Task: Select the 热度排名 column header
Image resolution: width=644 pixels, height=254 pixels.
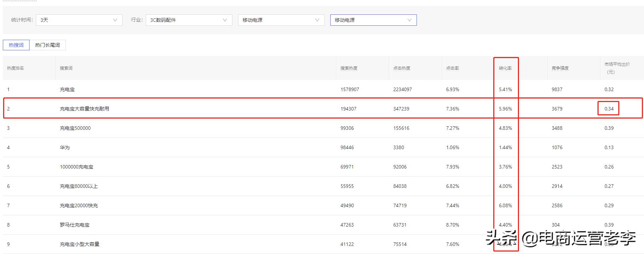Action: point(15,68)
